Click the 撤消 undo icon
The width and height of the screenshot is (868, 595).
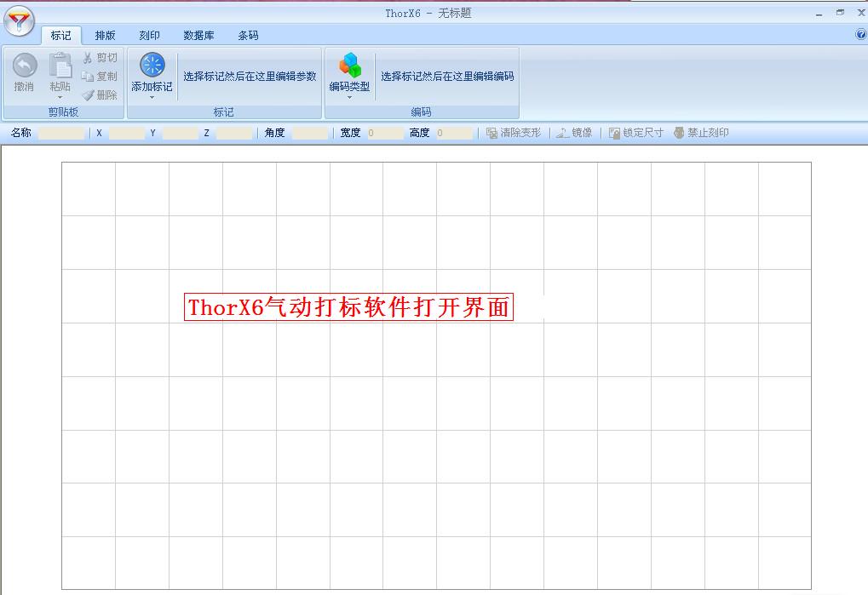pos(25,66)
